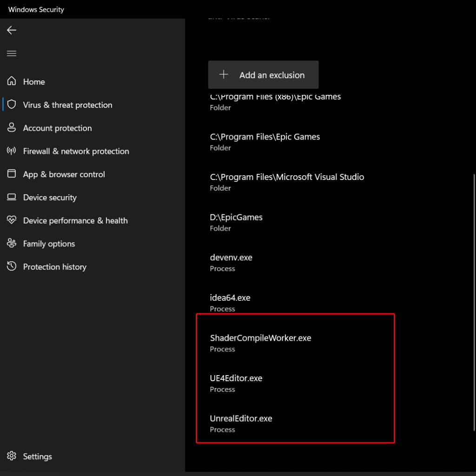Expand the ShaderCompileWorker.exe exclusion entry

tap(260, 343)
